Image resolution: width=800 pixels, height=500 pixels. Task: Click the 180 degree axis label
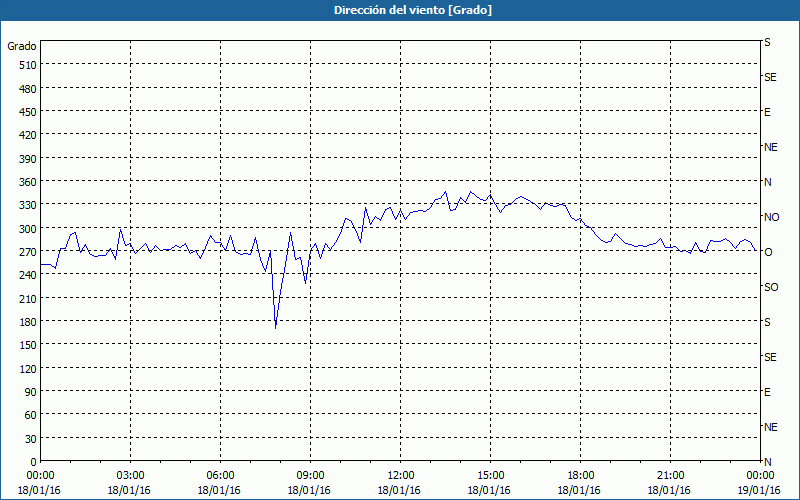point(29,322)
